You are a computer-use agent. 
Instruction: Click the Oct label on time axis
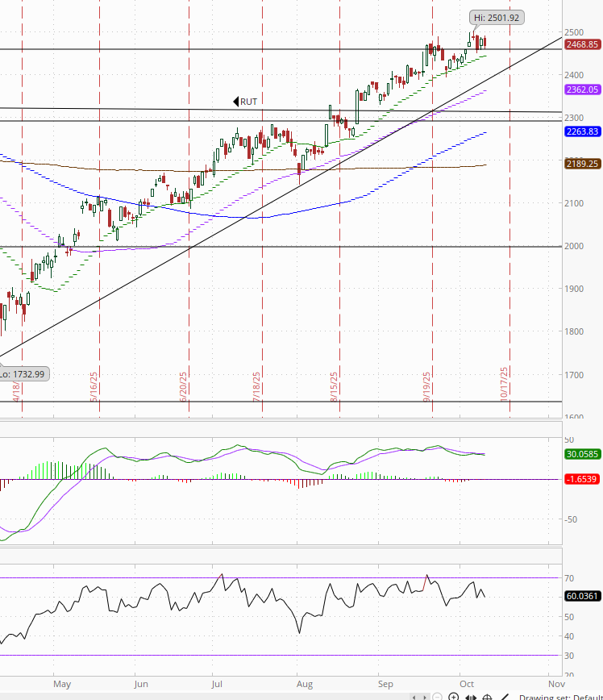click(467, 684)
